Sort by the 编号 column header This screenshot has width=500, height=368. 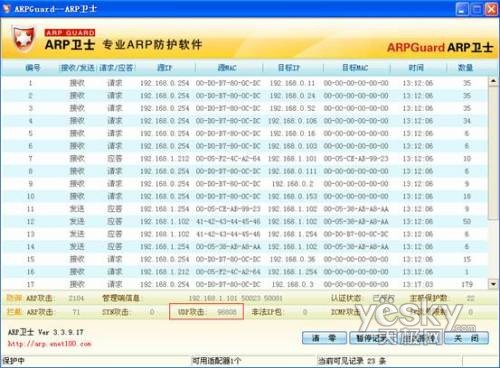32,68
